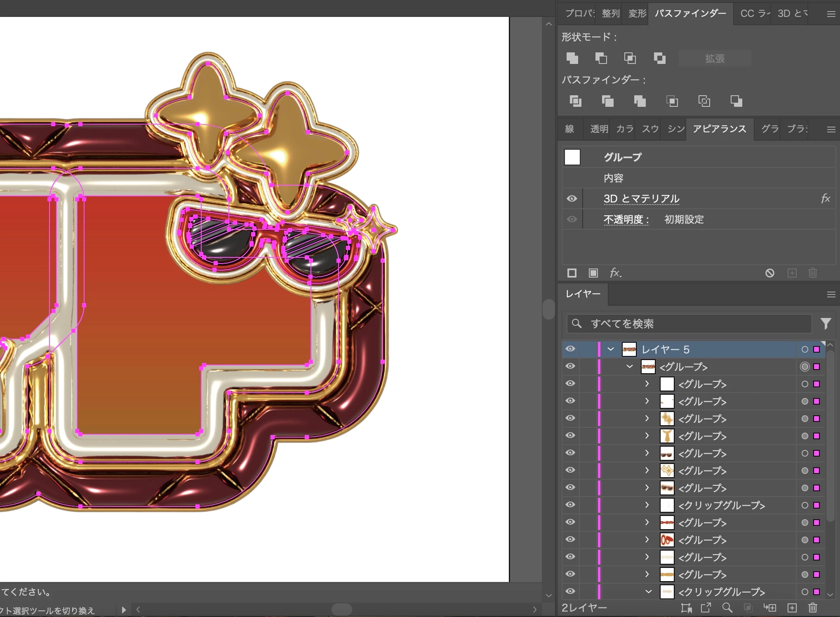Click the 不透明度 link in Appearance
The image size is (840, 617).
626,219
